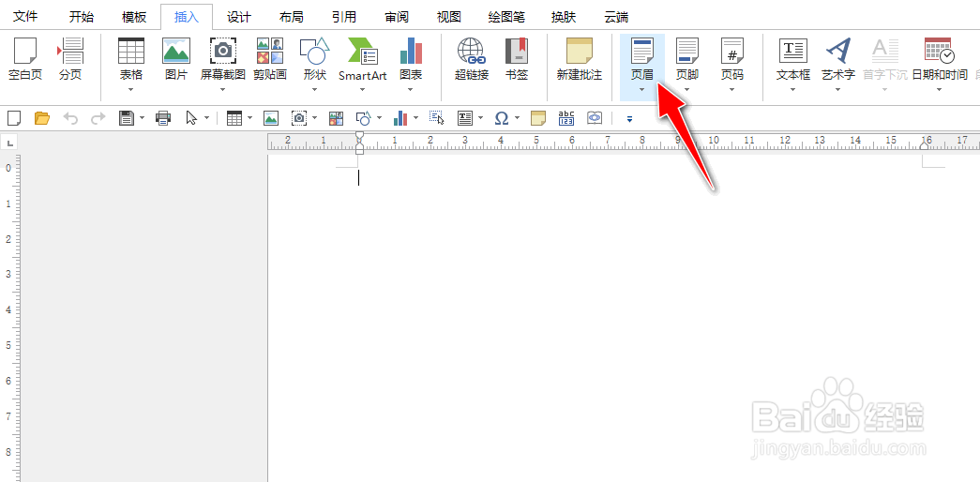Screen dimensions: 980x482
Task: Expand the 日期和时间 dropdown arrow
Action: click(940, 89)
